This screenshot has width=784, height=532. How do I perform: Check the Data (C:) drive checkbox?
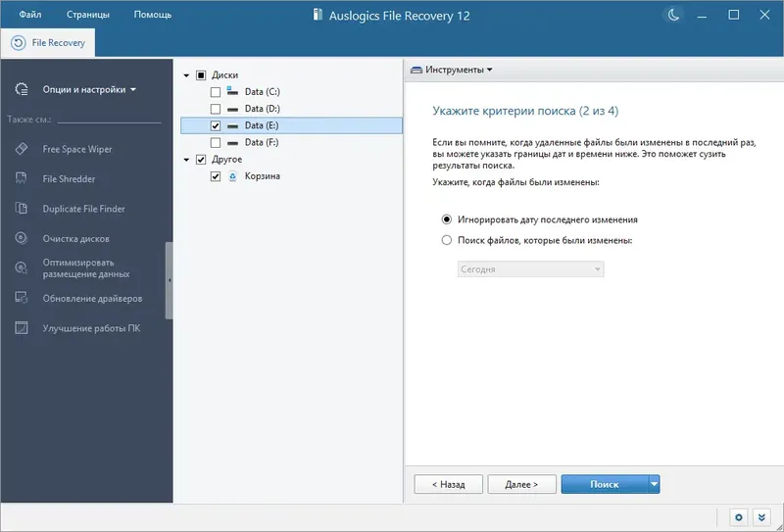216,92
